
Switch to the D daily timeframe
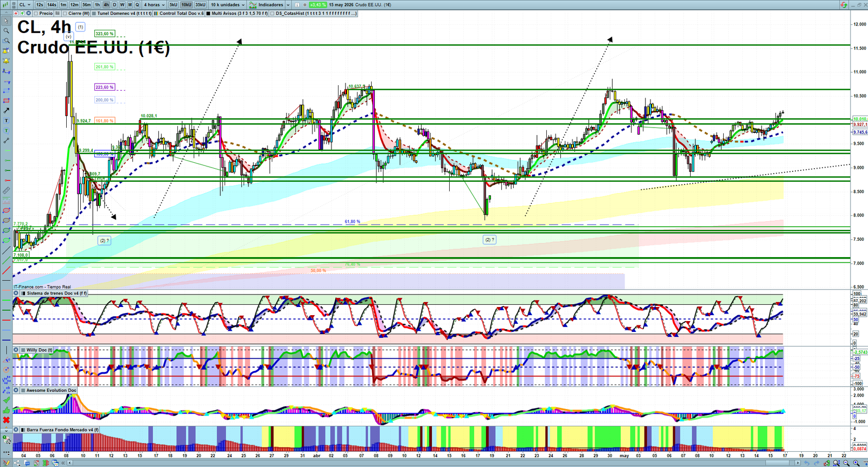point(114,5)
